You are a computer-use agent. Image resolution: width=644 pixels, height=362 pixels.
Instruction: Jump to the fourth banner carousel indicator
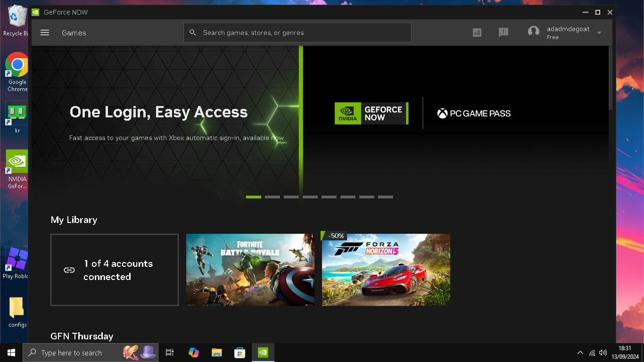(310, 197)
